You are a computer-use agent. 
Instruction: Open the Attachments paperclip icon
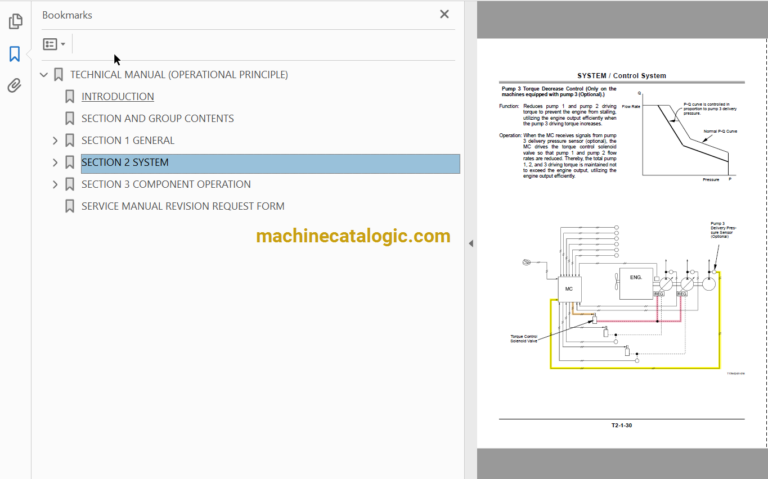[x=15, y=86]
